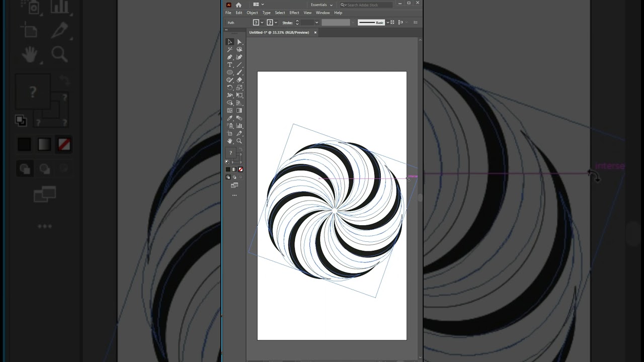Open the Object menu
The height and width of the screenshot is (362, 644).
click(252, 13)
